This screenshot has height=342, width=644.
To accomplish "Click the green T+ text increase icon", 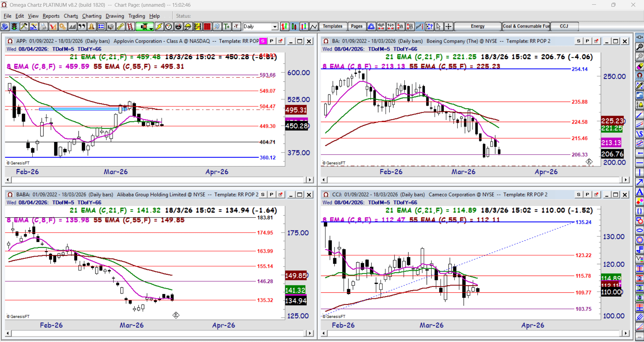I will click(227, 26).
